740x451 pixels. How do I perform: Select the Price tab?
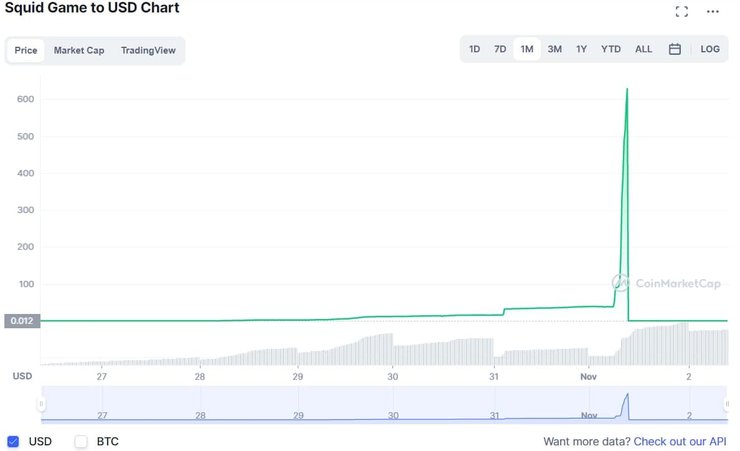coord(26,50)
